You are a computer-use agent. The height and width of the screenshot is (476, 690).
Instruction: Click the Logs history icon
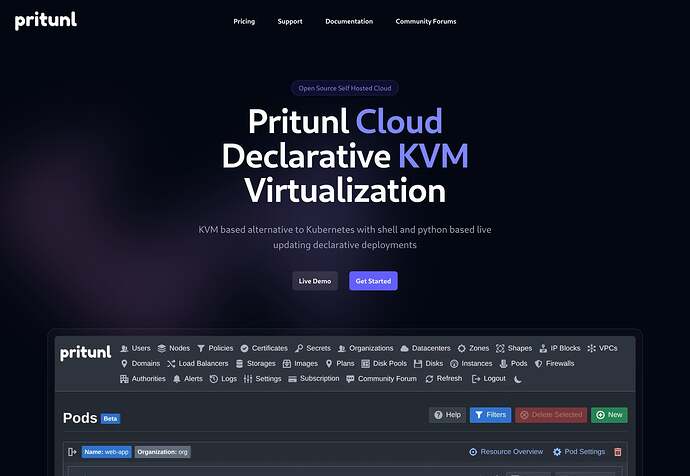pos(214,379)
